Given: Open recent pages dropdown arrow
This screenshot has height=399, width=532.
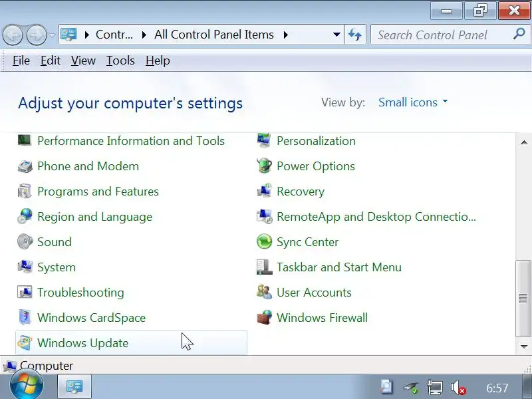Looking at the screenshot, I should coord(52,35).
